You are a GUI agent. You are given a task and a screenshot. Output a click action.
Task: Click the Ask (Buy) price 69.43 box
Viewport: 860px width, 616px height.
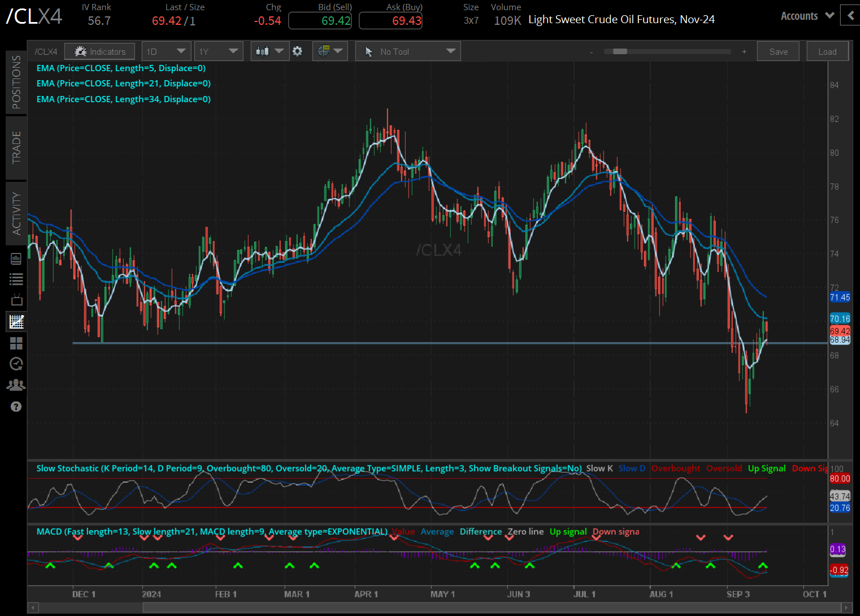coord(390,21)
